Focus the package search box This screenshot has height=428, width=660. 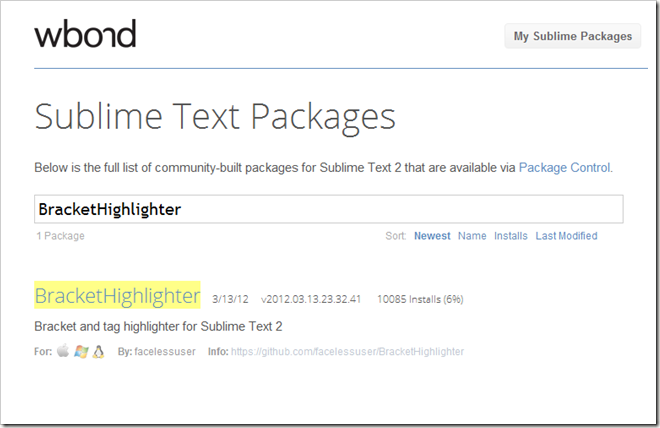click(x=329, y=209)
